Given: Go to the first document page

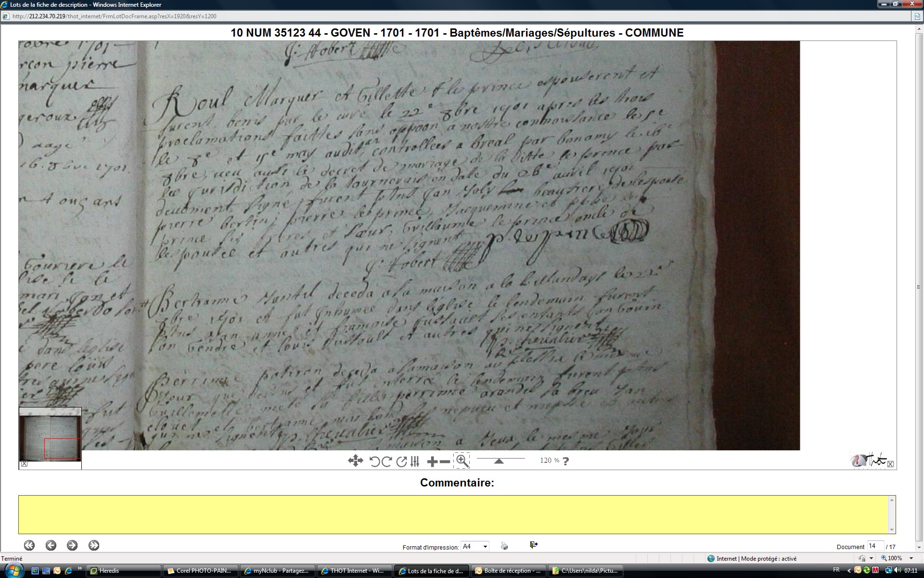Looking at the screenshot, I should point(29,545).
